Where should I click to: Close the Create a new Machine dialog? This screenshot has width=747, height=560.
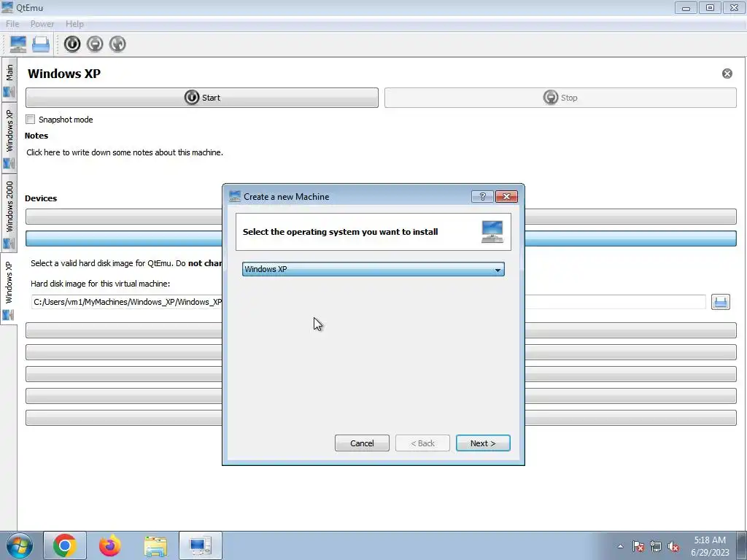[506, 197]
